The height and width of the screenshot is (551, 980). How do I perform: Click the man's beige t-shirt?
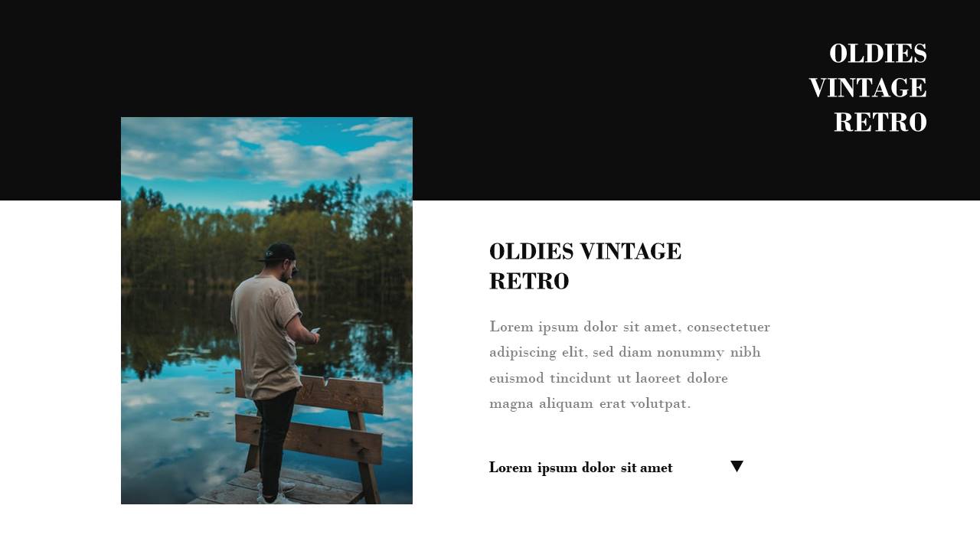click(x=266, y=337)
